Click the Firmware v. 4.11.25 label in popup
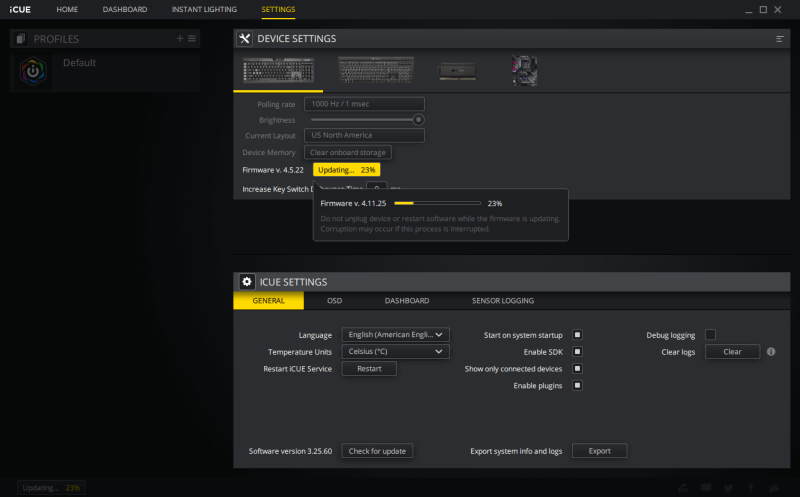Viewport: 800px width, 497px height. 353,203
